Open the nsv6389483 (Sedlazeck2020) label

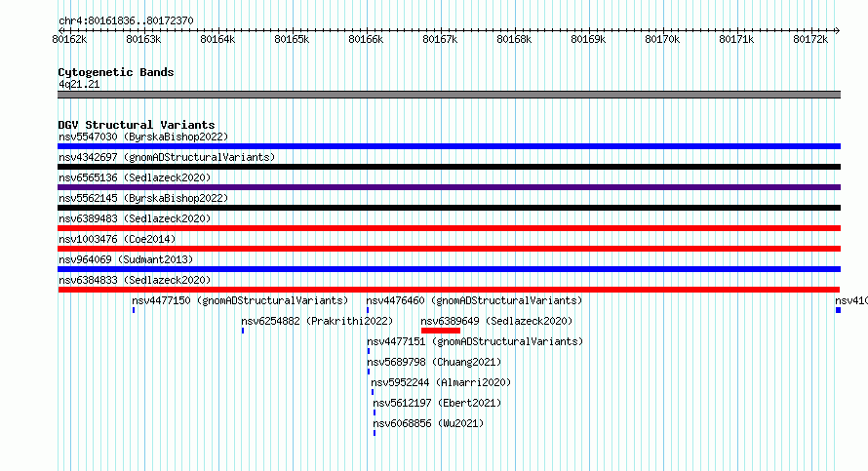[x=135, y=218]
